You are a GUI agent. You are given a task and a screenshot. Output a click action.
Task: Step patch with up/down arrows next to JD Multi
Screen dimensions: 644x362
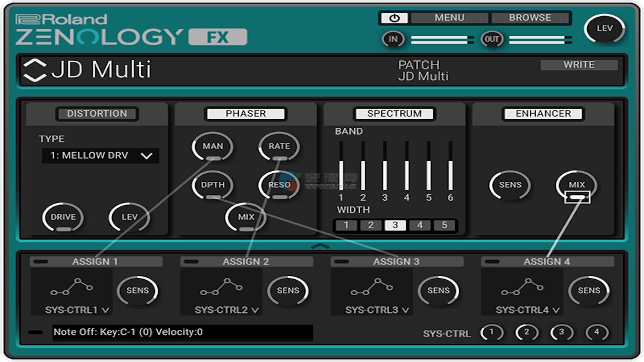click(35, 70)
